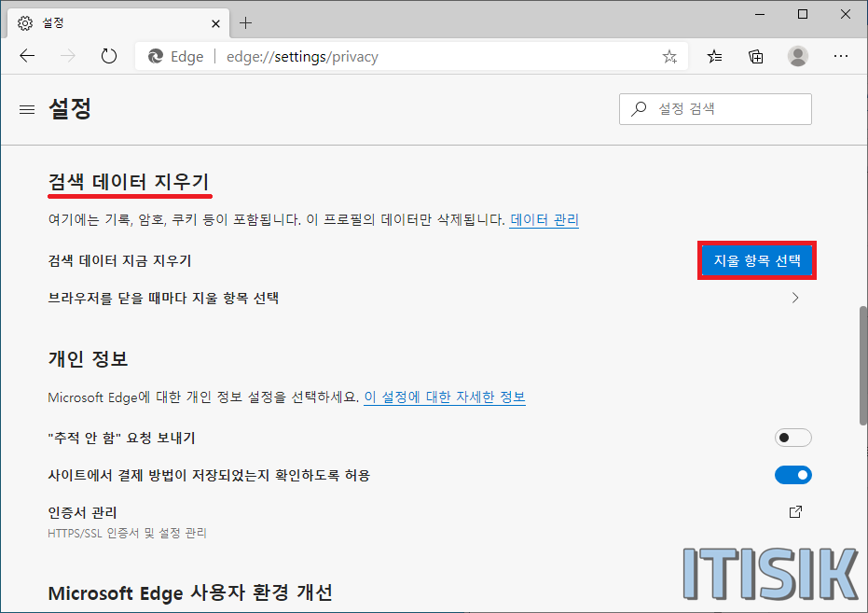
Task: Maximize the Edge window
Action: coord(803,15)
